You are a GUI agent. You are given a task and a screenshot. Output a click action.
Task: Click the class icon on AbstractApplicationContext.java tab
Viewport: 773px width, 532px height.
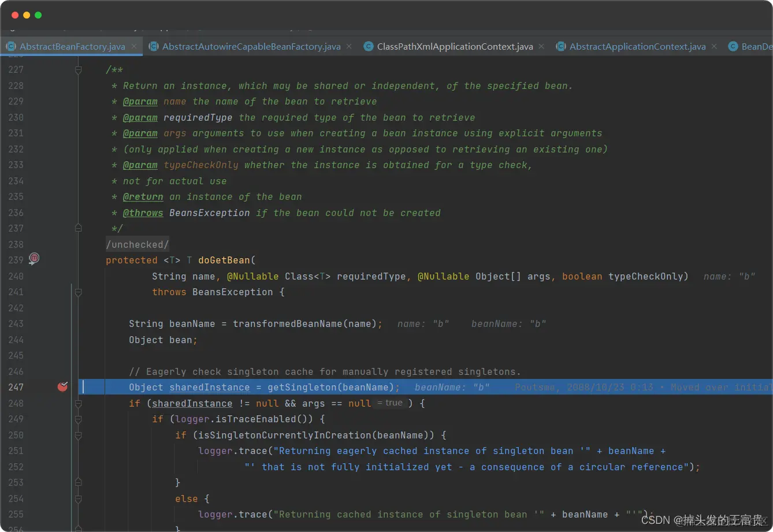click(x=560, y=47)
